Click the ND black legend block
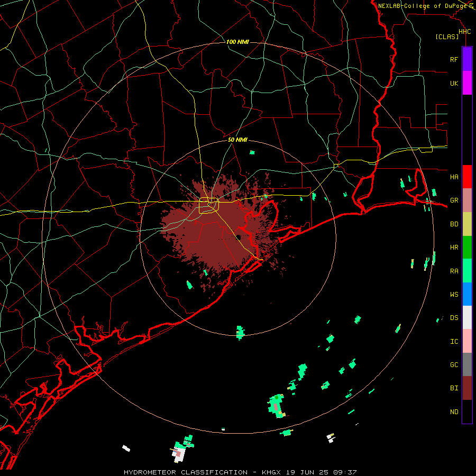The height and width of the screenshot is (476, 476). [467, 411]
